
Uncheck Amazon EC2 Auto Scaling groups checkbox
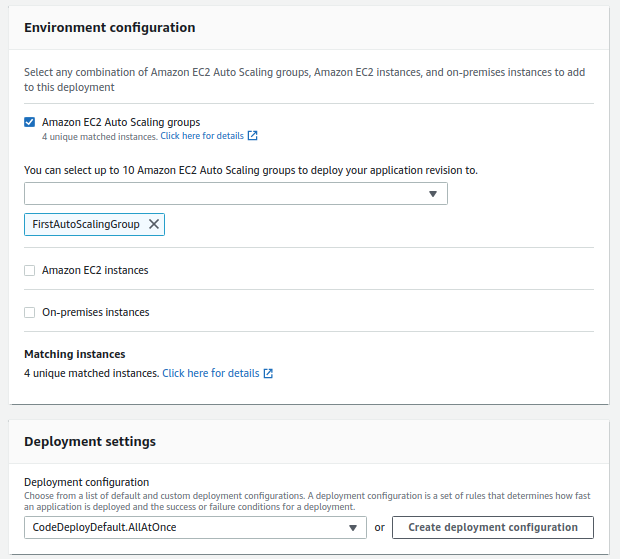click(30, 122)
